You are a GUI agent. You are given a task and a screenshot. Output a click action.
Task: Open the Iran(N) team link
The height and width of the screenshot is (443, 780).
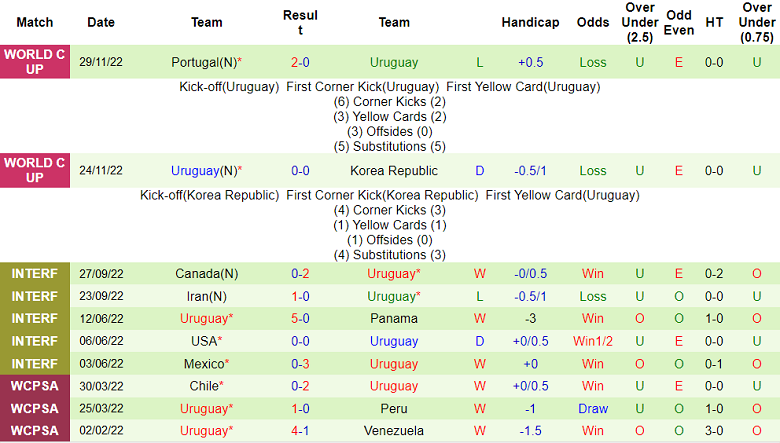pos(204,296)
